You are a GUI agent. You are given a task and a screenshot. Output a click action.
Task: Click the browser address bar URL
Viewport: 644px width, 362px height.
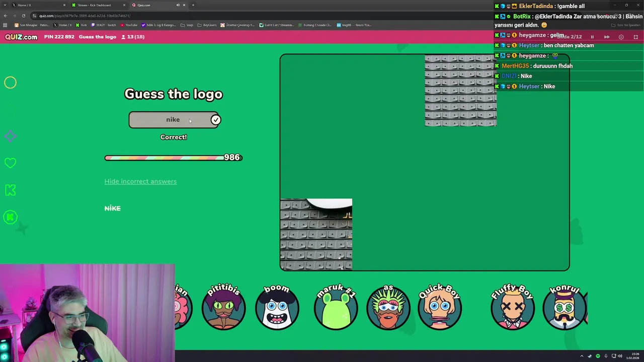85,16
